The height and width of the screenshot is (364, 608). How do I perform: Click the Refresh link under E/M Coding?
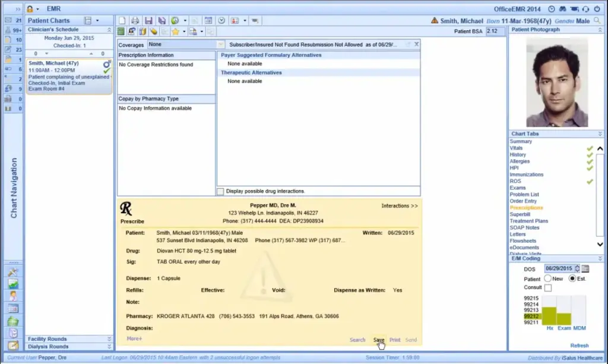579,346
